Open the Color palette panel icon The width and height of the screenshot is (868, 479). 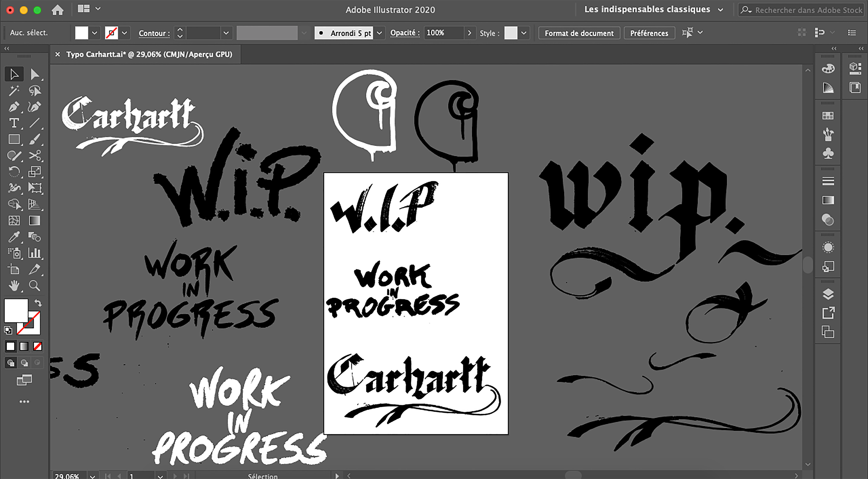[x=828, y=69]
